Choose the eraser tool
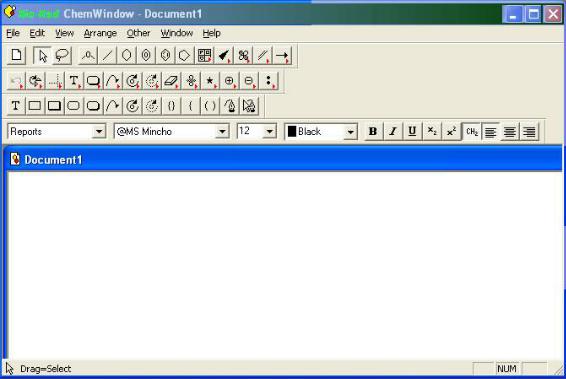The width and height of the screenshot is (566, 379). 171,81
